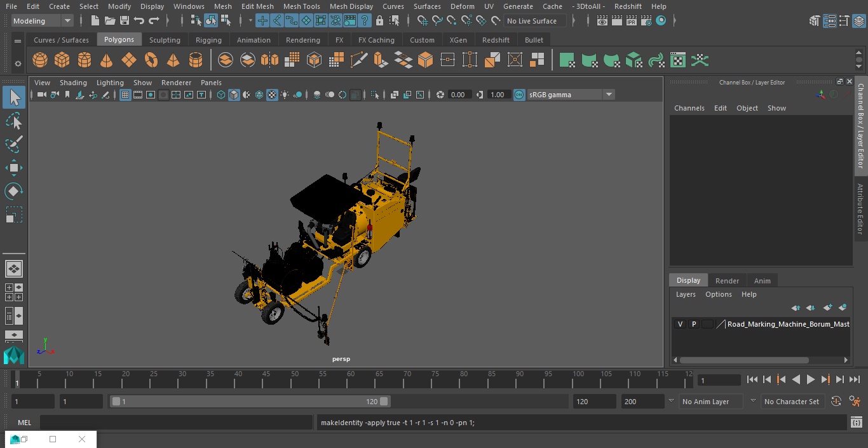The height and width of the screenshot is (448, 868).
Task: Click the checkerboard UV shelf icon
Action: [678, 60]
